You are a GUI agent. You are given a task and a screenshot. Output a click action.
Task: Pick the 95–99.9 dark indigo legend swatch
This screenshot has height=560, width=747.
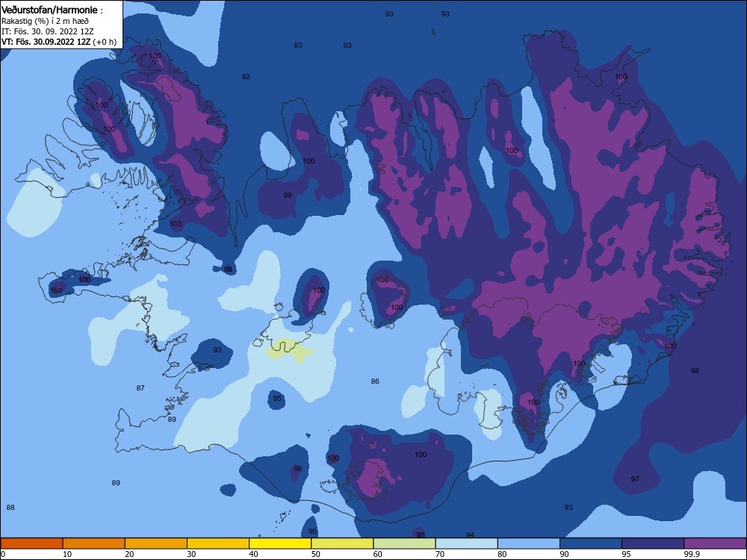653,544
